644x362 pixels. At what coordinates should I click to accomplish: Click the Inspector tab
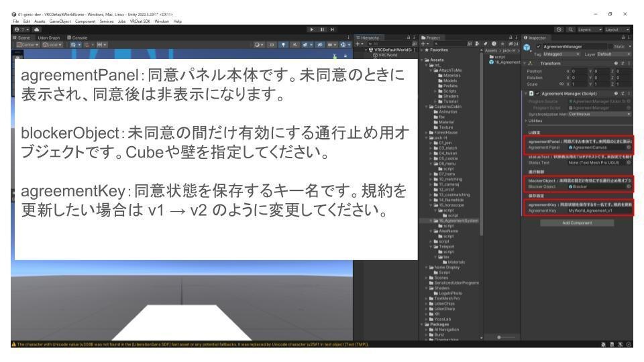(x=535, y=38)
